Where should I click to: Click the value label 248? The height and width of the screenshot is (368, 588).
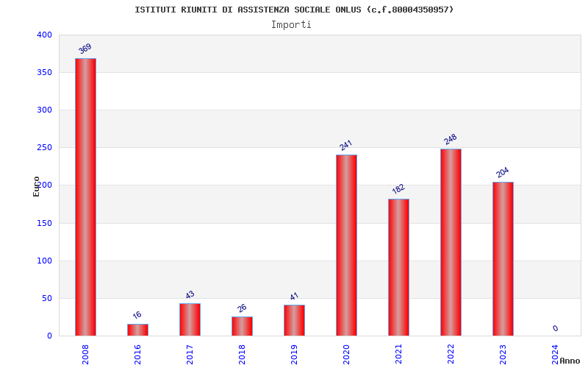pyautogui.click(x=451, y=139)
